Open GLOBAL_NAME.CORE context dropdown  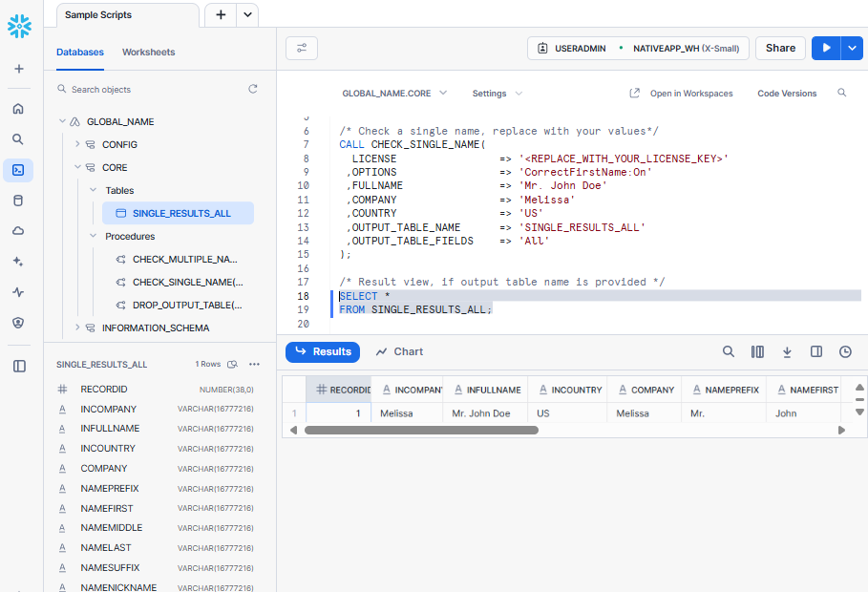tap(394, 93)
